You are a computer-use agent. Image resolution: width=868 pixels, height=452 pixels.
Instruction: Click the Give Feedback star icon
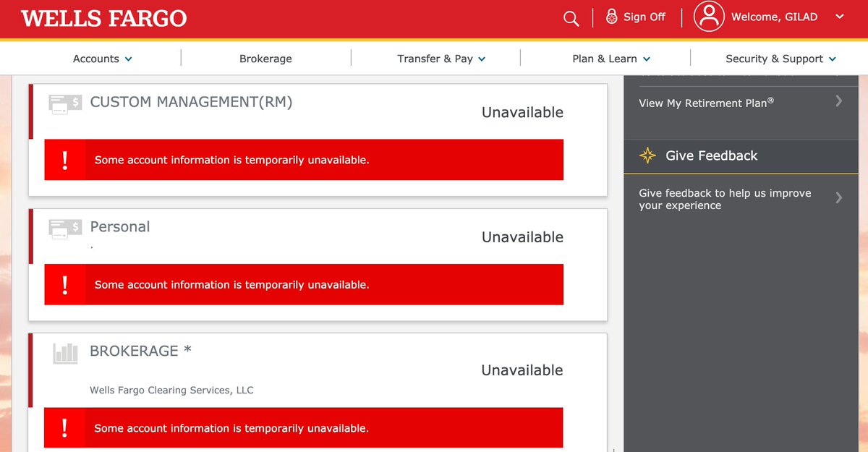[x=647, y=155]
